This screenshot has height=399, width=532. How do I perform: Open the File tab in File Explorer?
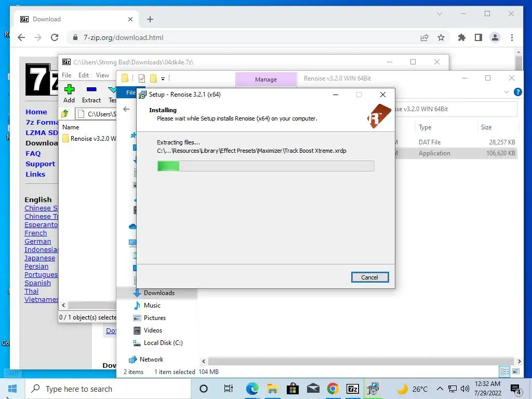pyautogui.click(x=130, y=92)
